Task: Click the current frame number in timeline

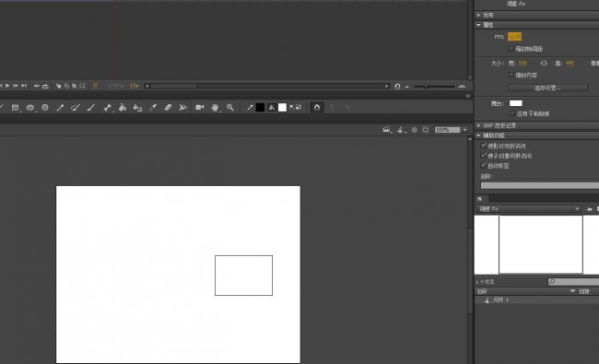Action: pos(96,86)
